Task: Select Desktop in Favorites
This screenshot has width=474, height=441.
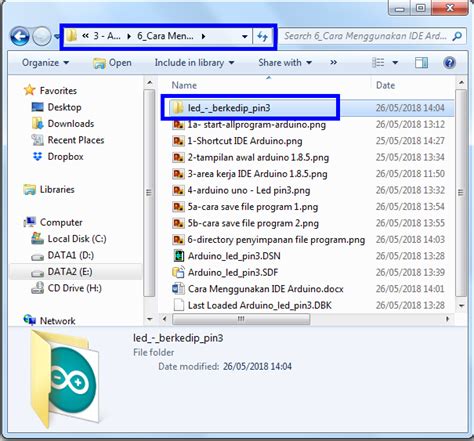Action: pyautogui.click(x=64, y=107)
